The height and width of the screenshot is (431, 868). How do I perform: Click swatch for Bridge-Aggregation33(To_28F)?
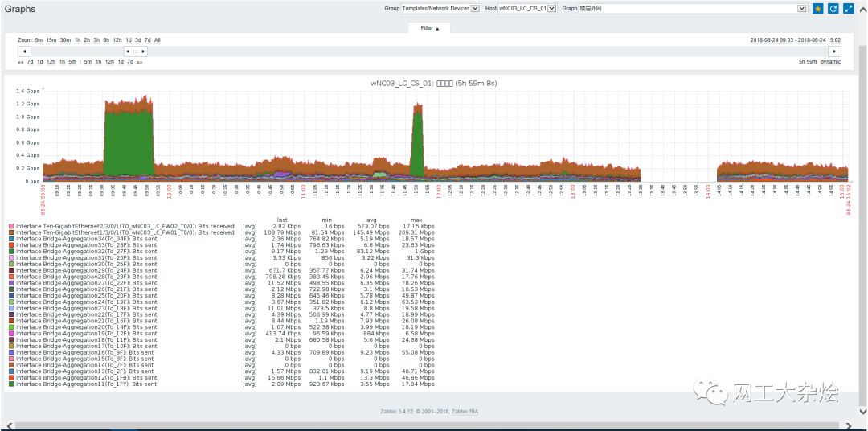click(x=11, y=245)
